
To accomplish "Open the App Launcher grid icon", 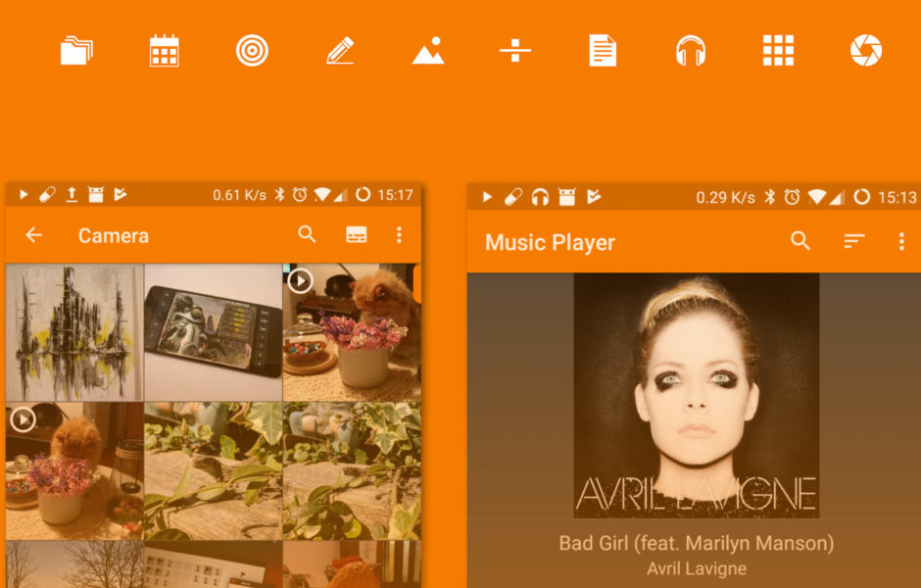I will (x=778, y=51).
